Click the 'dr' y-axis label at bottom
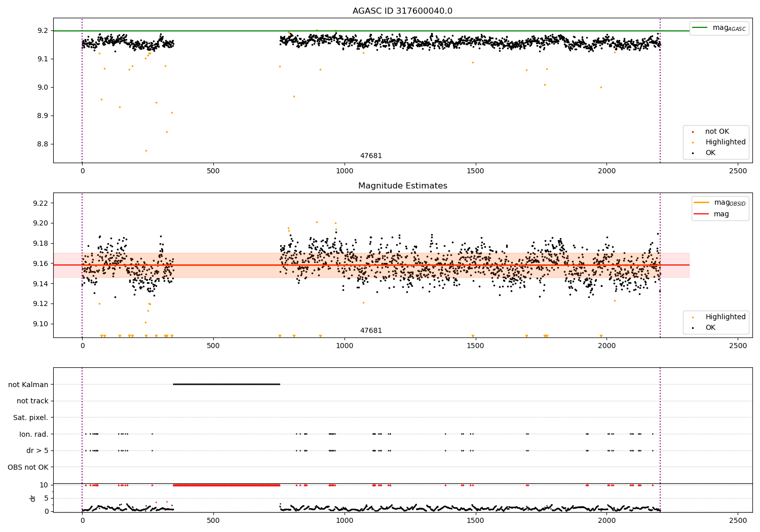Image resolution: width=760 pixels, height=532 pixels. pyautogui.click(x=33, y=498)
